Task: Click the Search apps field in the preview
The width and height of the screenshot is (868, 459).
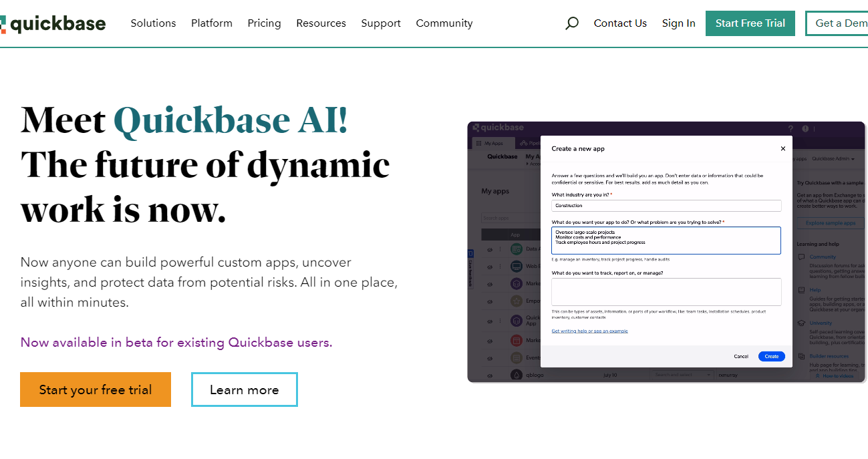Action: pos(511,218)
